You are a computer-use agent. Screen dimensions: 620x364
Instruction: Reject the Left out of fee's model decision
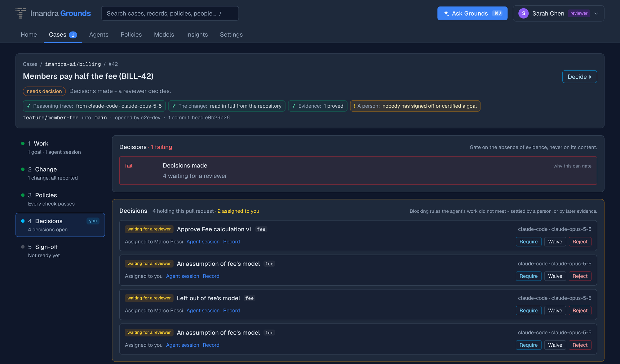pyautogui.click(x=580, y=310)
